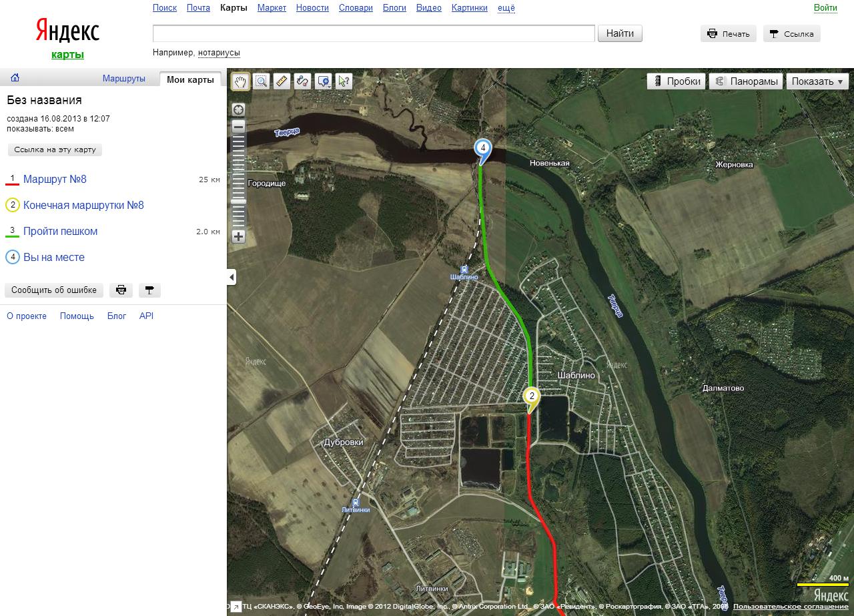The height and width of the screenshot is (616, 854).
Task: Open the fullscreen arrow icon at map corner
Action: tap(236, 607)
